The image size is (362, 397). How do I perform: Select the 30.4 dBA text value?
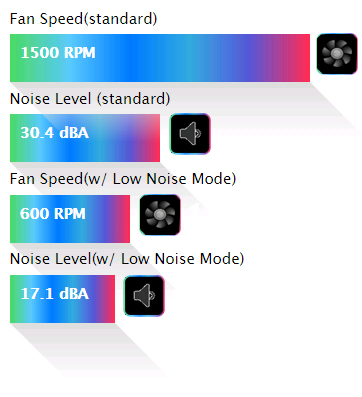[x=55, y=133]
